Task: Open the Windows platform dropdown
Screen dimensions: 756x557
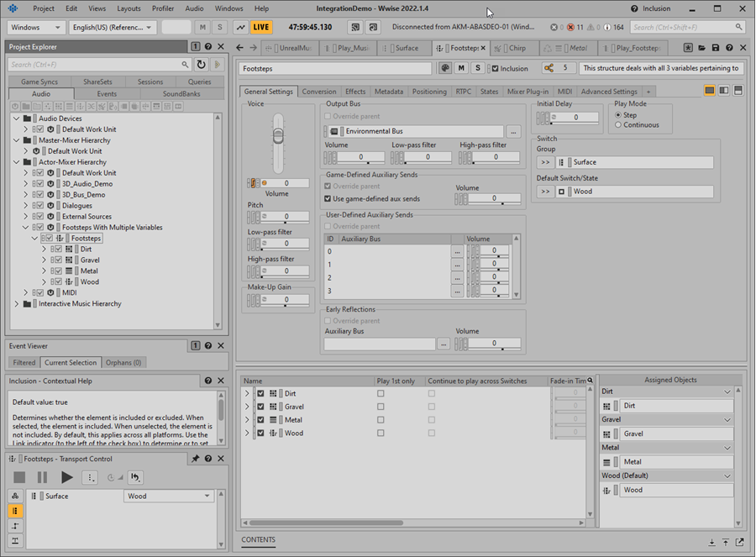Action: pos(36,27)
